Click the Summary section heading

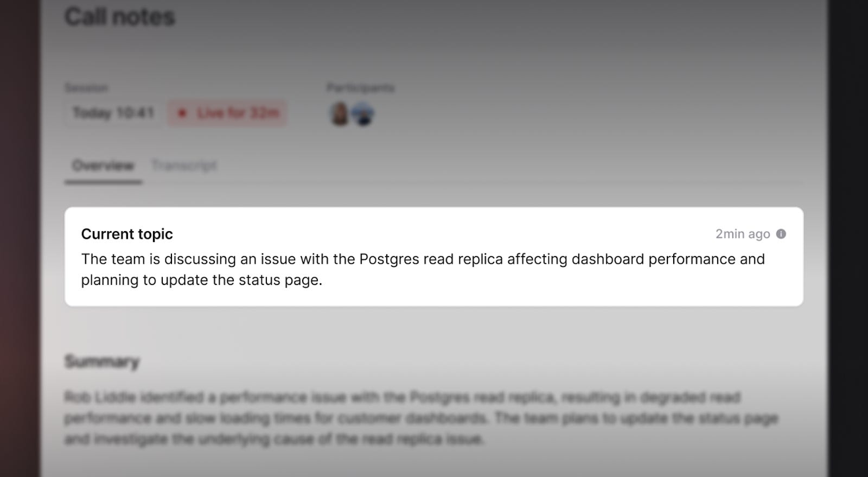tap(102, 361)
